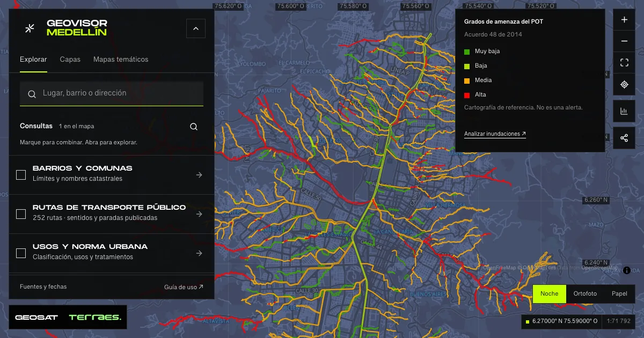This screenshot has width=644, height=338.
Task: Click the Terraes logo
Action: (x=95, y=318)
